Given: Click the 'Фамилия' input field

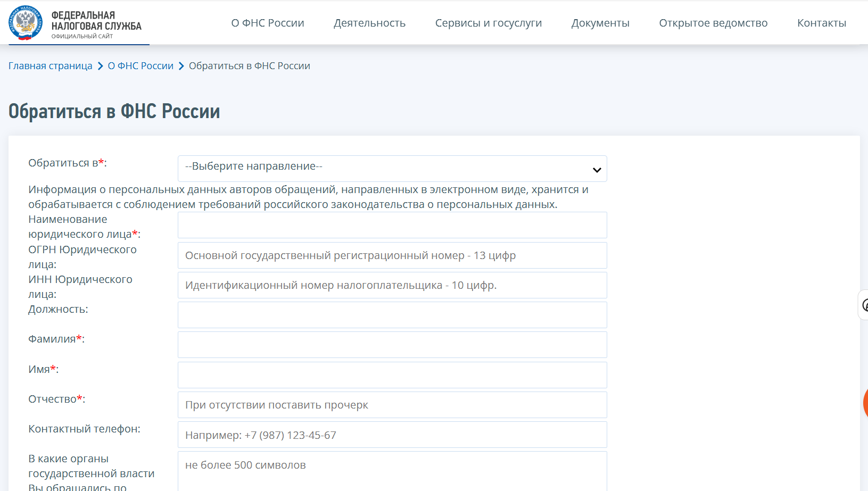Looking at the screenshot, I should [392, 345].
